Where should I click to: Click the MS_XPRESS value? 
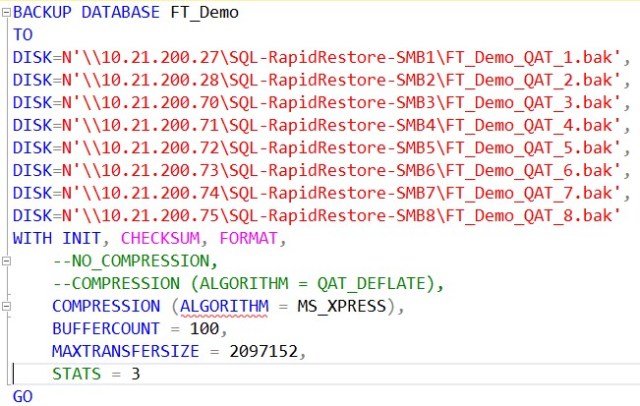(x=342, y=306)
